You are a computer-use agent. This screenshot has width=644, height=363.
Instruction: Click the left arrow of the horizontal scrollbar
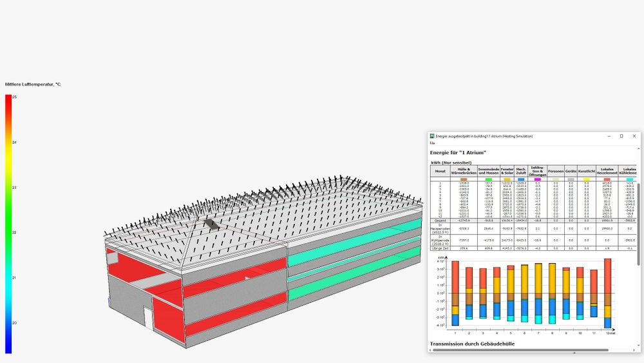(x=430, y=350)
